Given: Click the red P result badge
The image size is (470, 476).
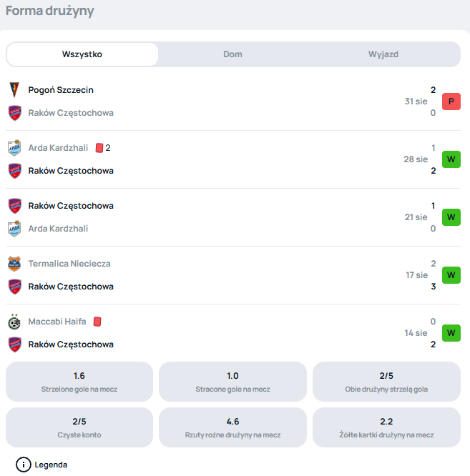Looking at the screenshot, I should [451, 101].
